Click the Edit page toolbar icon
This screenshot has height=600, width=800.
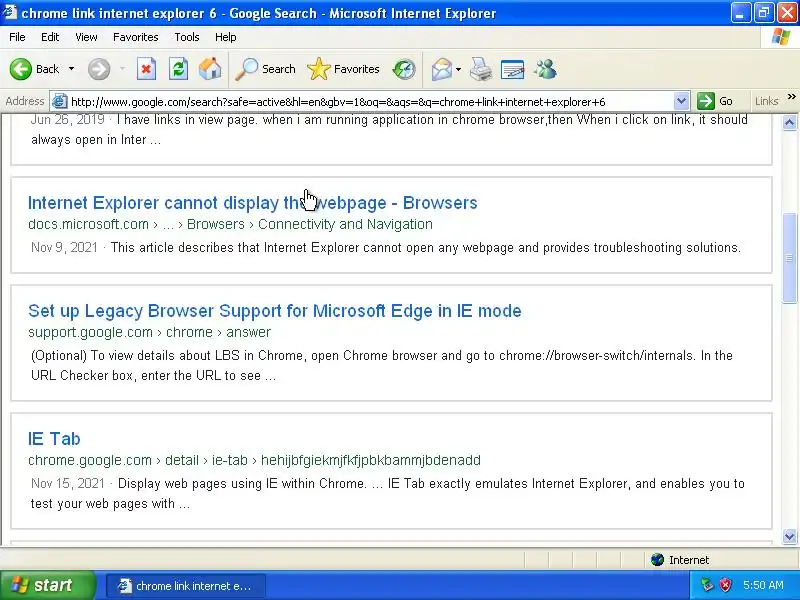point(513,69)
